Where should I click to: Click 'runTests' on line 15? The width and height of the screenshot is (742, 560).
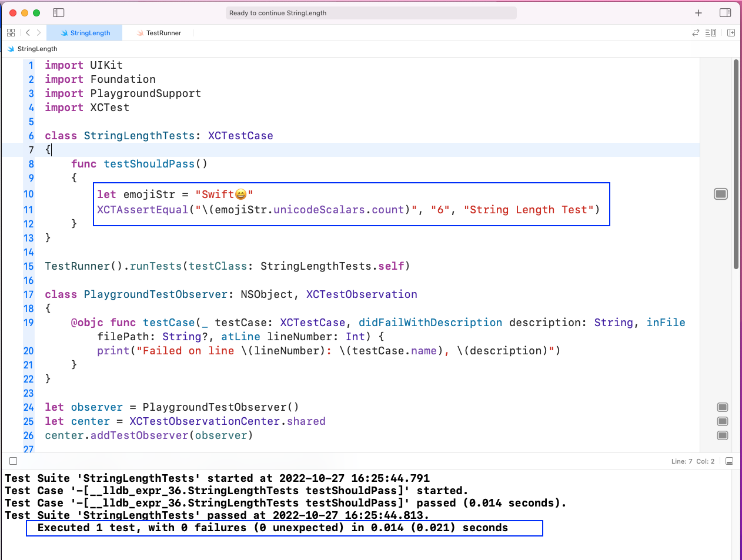pos(156,266)
